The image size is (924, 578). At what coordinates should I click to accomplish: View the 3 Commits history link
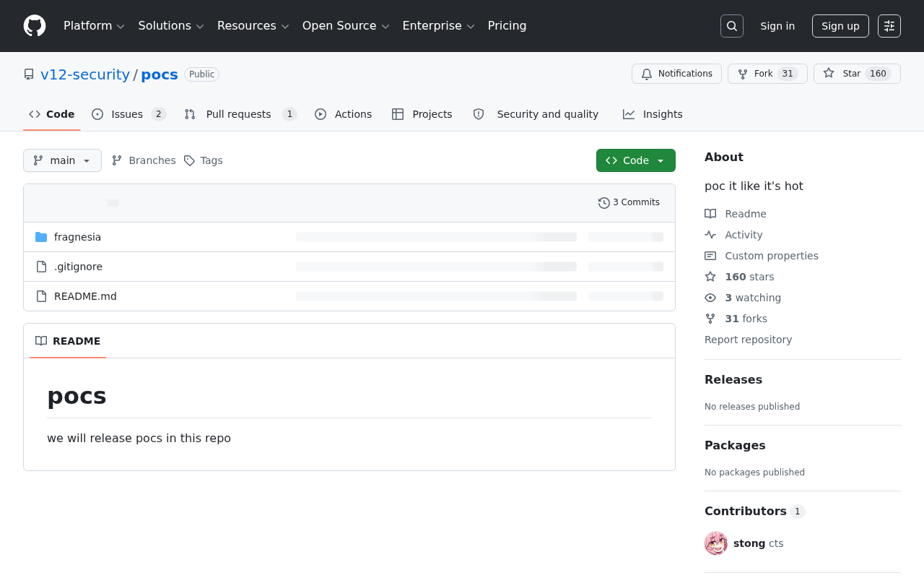[629, 202]
